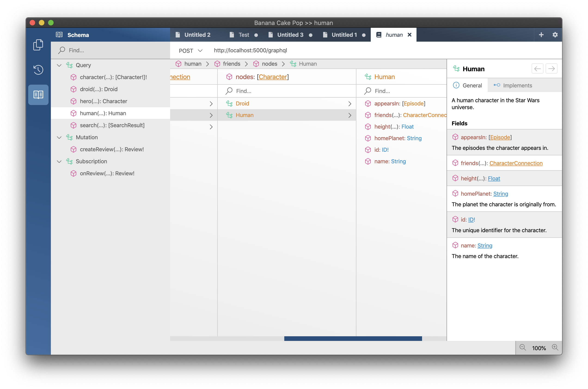Image resolution: width=588 pixels, height=389 pixels.
Task: Navigate forward with right arrow button
Action: (551, 69)
